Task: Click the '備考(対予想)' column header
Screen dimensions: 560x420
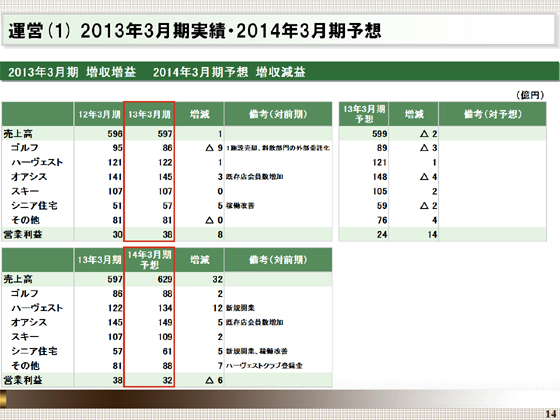Action: tap(492, 114)
